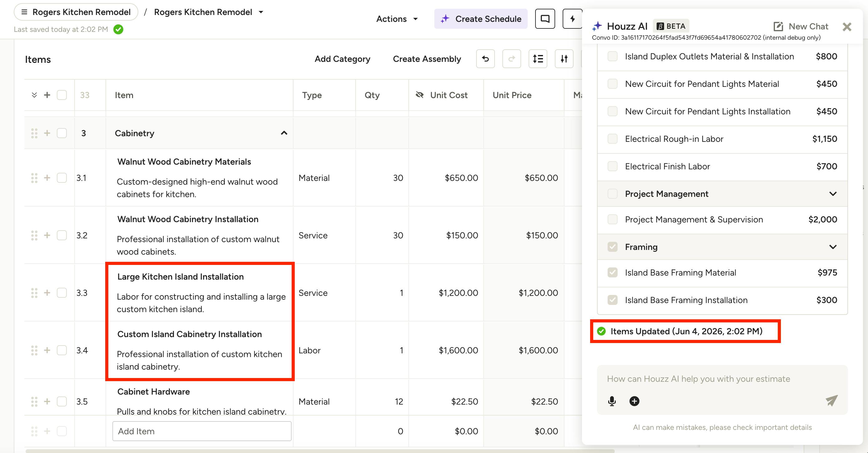This screenshot has width=868, height=453.
Task: Open the Rogers Kitchen Remodel breadcrumb dropdown
Action: (x=261, y=12)
